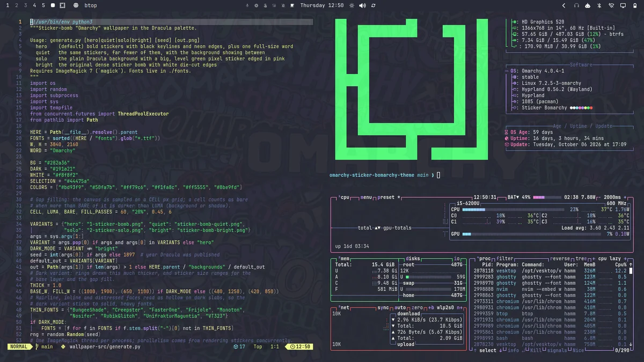Click info in btop proc footer
The image size is (644, 362).
(513, 350)
